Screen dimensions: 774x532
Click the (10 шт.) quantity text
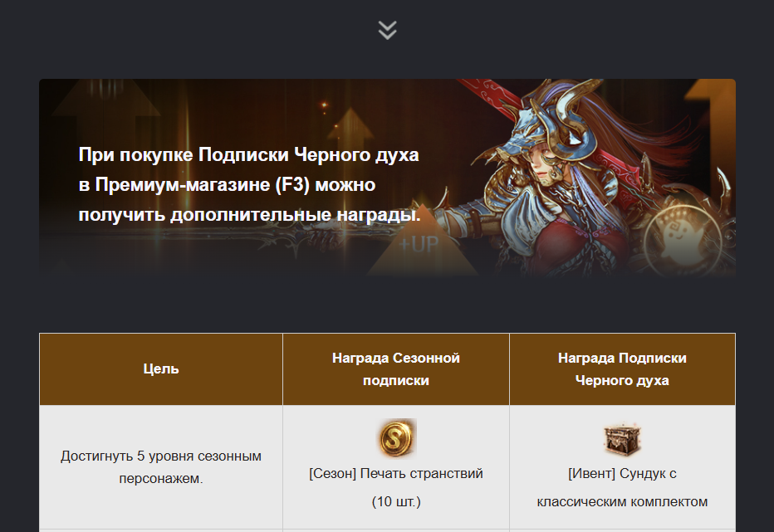[x=396, y=501]
